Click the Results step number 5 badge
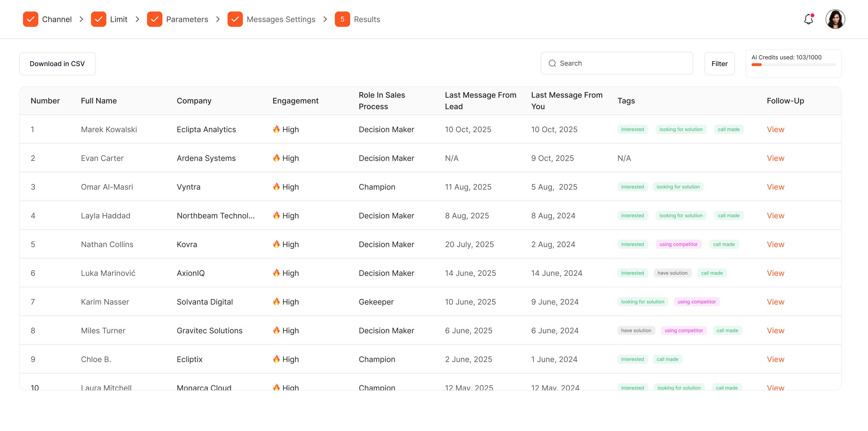The height and width of the screenshot is (431, 868). (x=342, y=19)
